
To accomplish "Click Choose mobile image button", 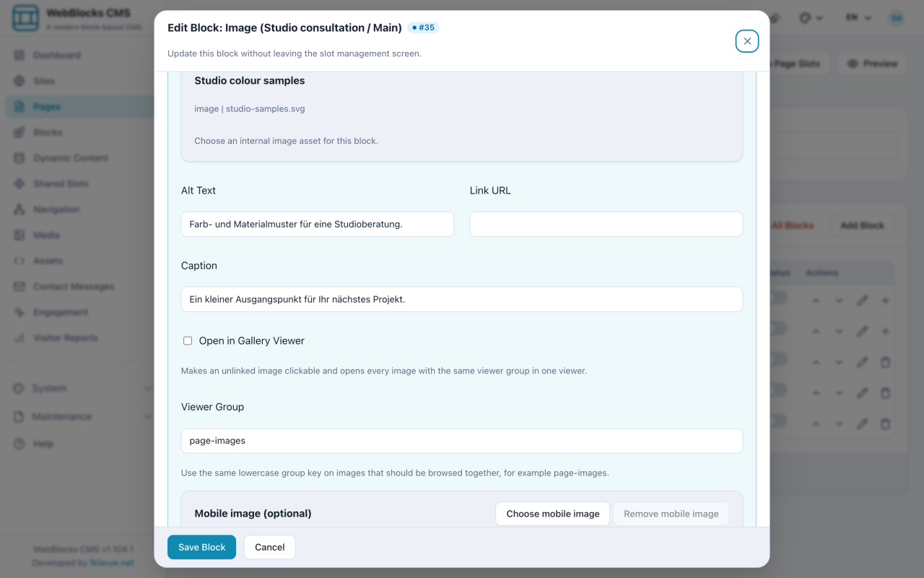I will click(x=553, y=514).
